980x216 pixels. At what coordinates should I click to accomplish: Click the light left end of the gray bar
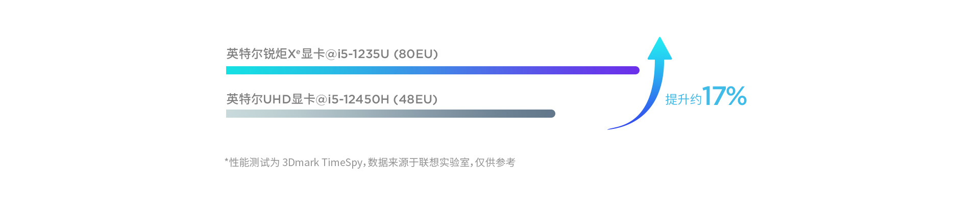click(234, 114)
